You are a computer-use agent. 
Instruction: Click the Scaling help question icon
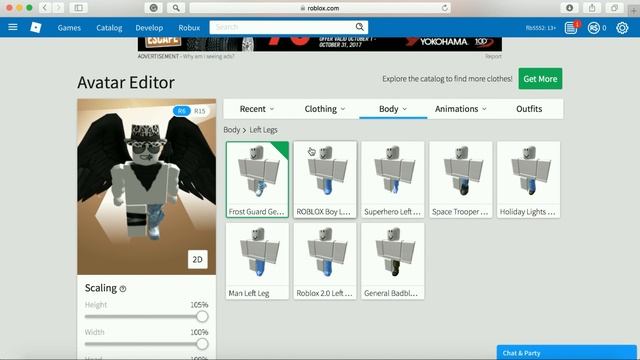coord(123,289)
